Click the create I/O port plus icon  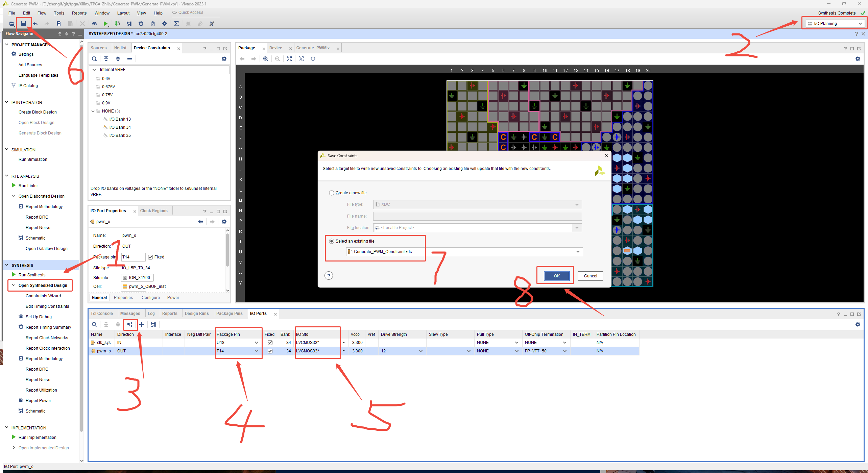tap(142, 324)
